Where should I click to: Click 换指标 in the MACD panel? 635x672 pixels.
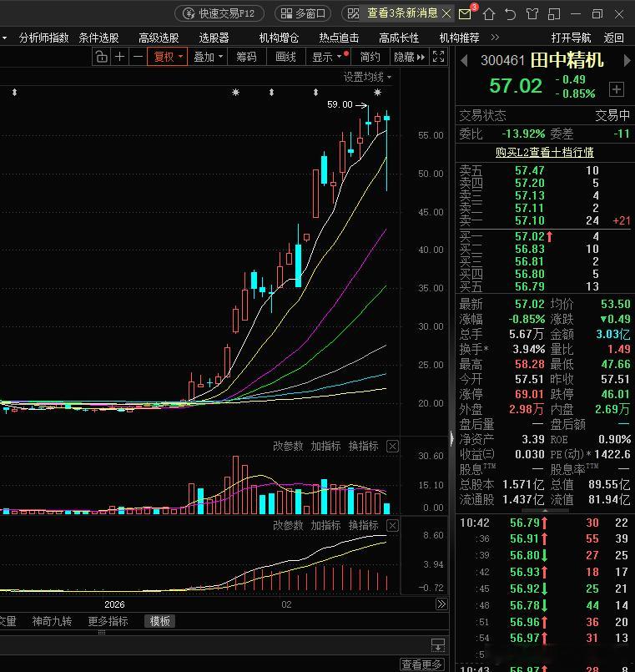coord(363,525)
